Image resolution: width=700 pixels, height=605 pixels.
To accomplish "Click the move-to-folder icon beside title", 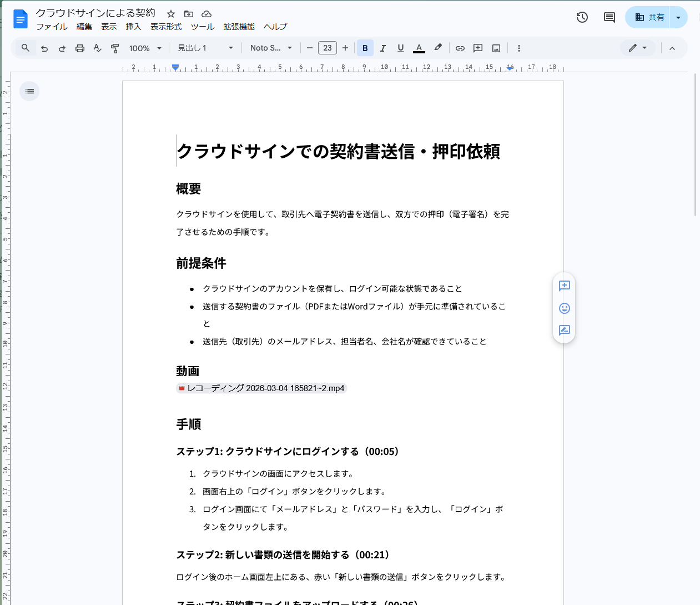I will (x=189, y=14).
